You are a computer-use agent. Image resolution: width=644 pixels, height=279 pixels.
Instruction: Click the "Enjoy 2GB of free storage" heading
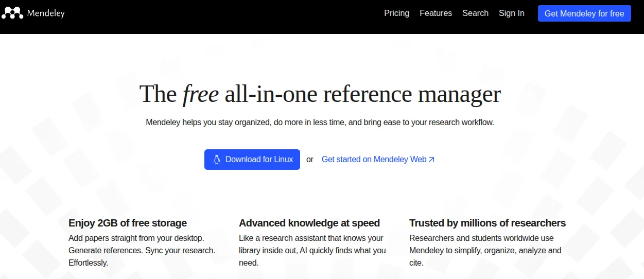128,223
